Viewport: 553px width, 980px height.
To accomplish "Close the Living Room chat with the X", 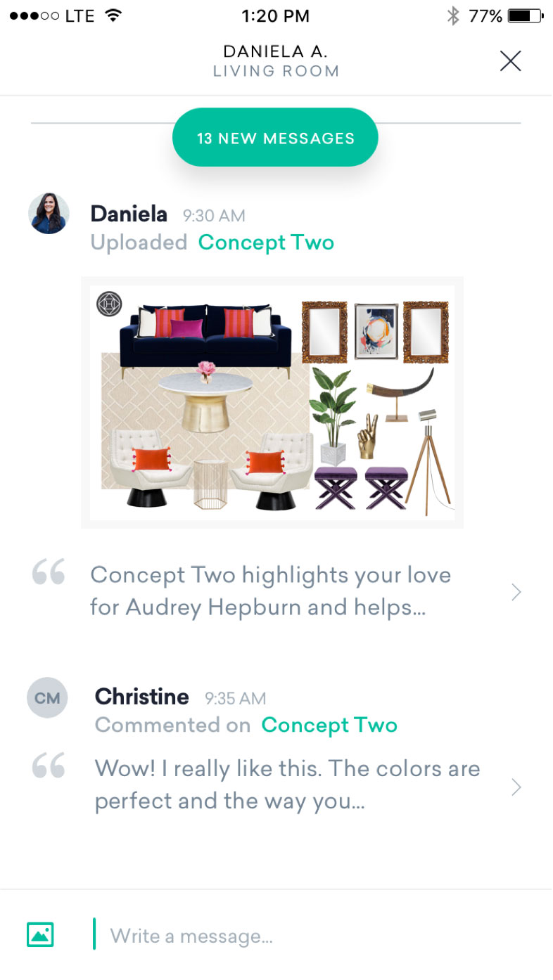I will coord(510,61).
